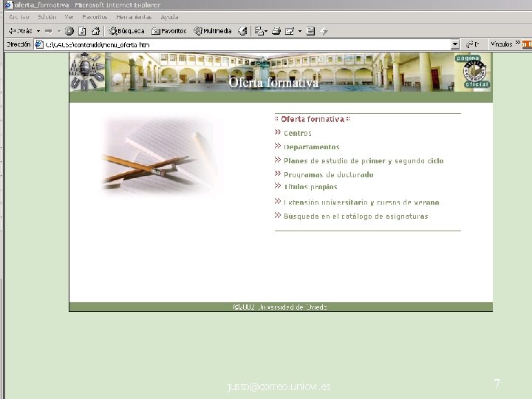Click the Ir go button
Viewport: 532px width, 399px height.
coord(473,44)
